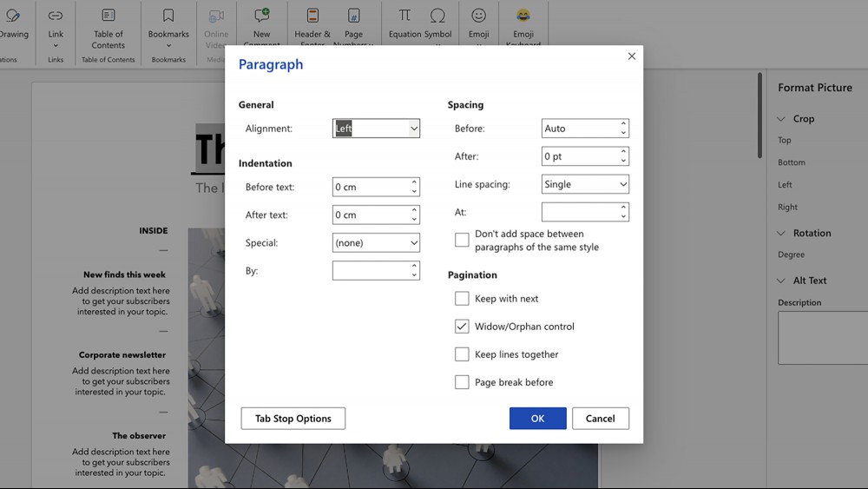Click the New Comment icon

[262, 16]
